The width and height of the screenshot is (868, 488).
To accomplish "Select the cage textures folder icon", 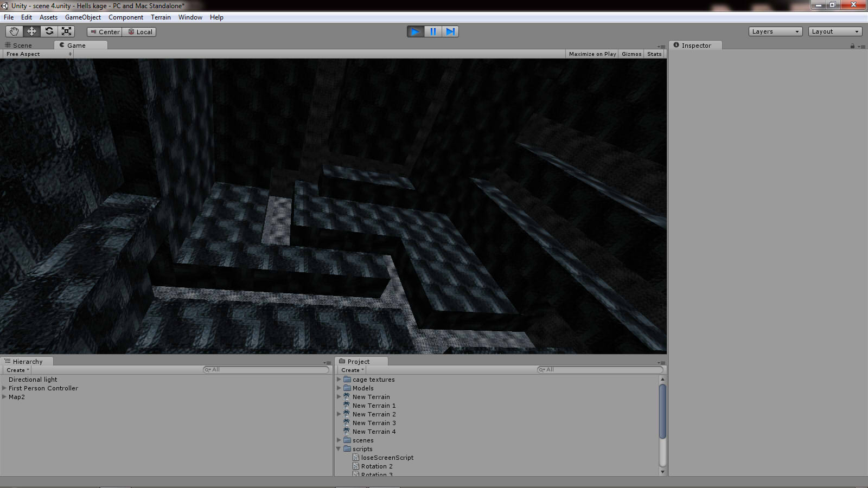I will [x=347, y=380].
